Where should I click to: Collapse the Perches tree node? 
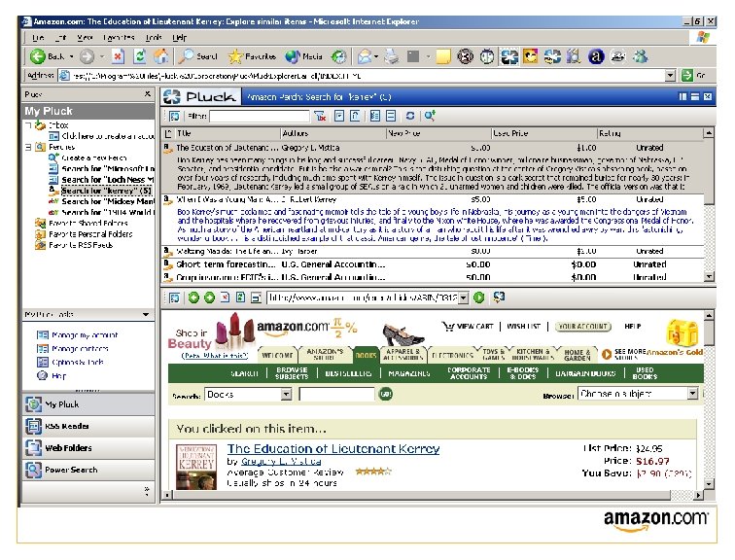(28, 147)
